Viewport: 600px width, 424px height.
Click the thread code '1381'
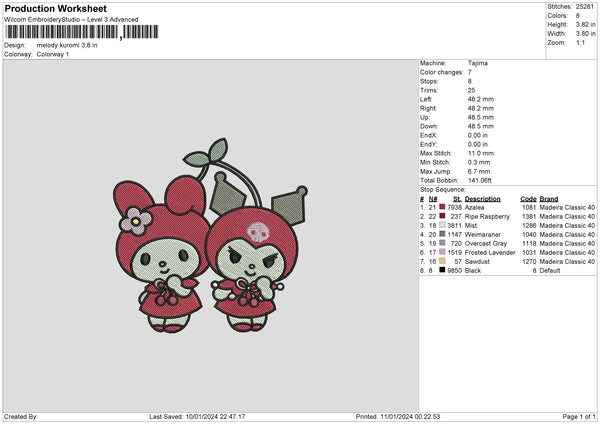click(x=529, y=217)
